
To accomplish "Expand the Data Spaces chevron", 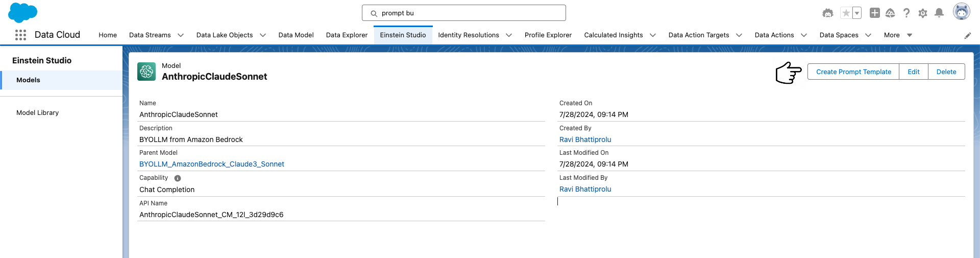I will pos(868,35).
